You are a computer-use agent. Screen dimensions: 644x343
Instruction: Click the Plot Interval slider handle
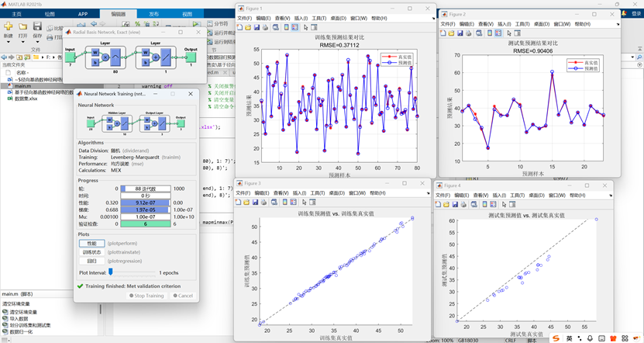[x=111, y=272]
